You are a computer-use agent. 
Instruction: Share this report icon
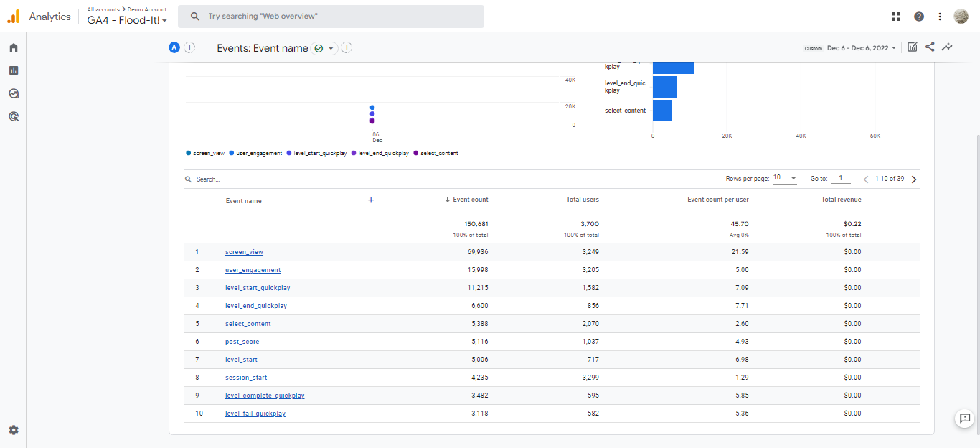(x=930, y=47)
